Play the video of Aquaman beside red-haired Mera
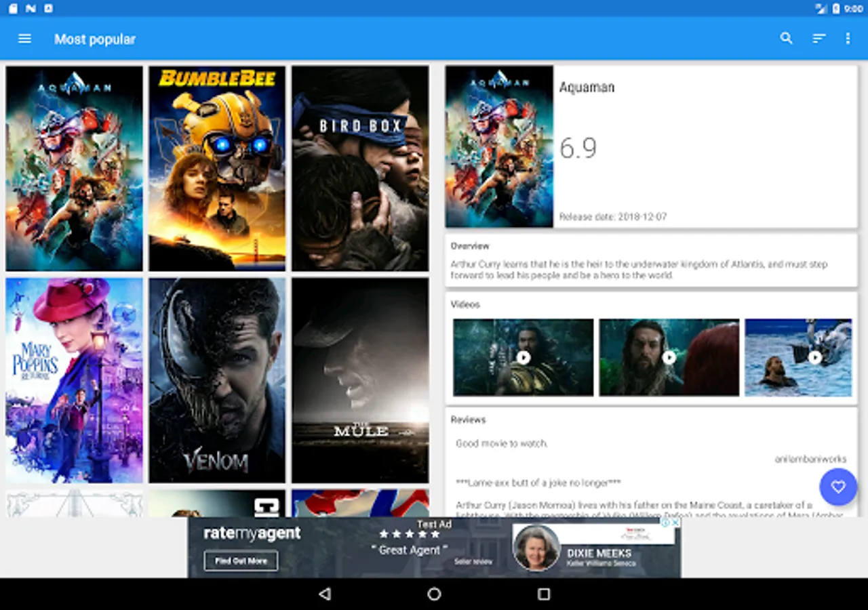This screenshot has height=610, width=868. pos(669,357)
